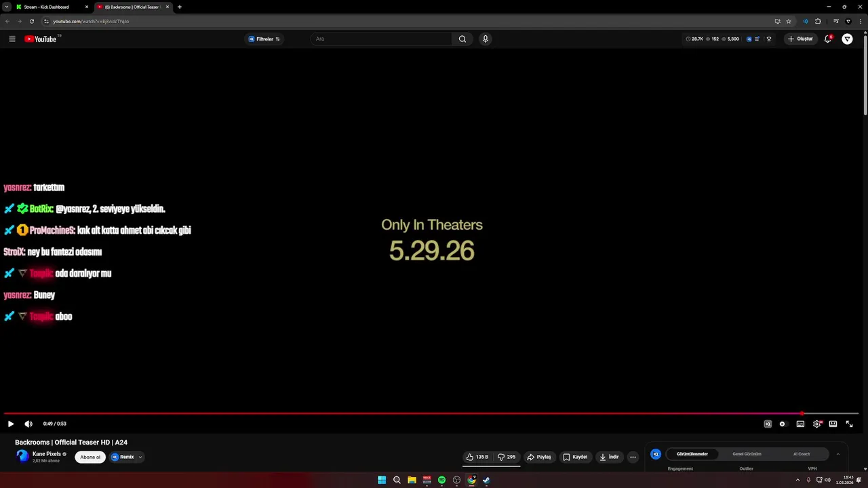868x488 pixels.
Task: Save the video with Kaydet
Action: click(x=575, y=457)
